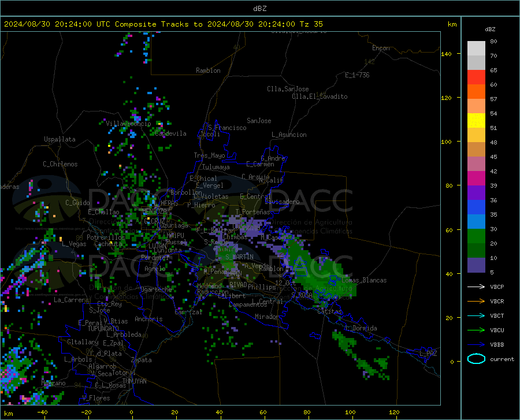The width and height of the screenshot is (520, 420).
Task: Click the E_1-736 label on map
Action: (357, 75)
